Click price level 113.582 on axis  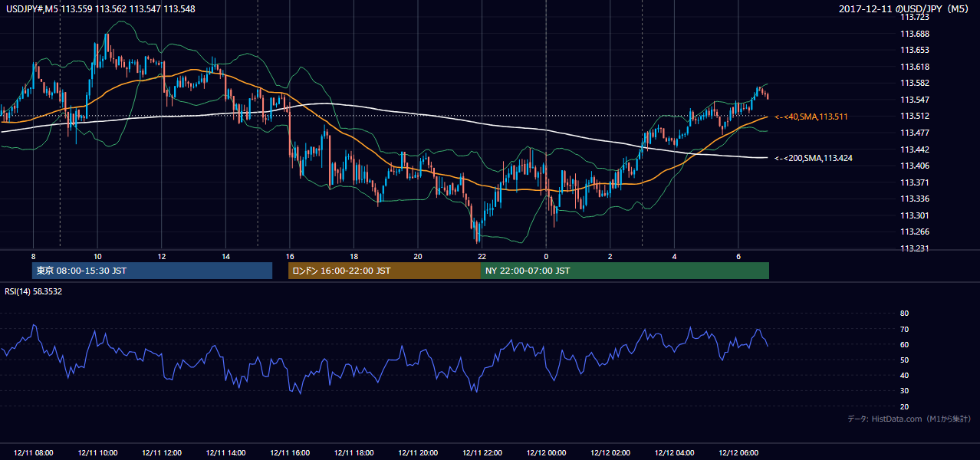pos(914,83)
